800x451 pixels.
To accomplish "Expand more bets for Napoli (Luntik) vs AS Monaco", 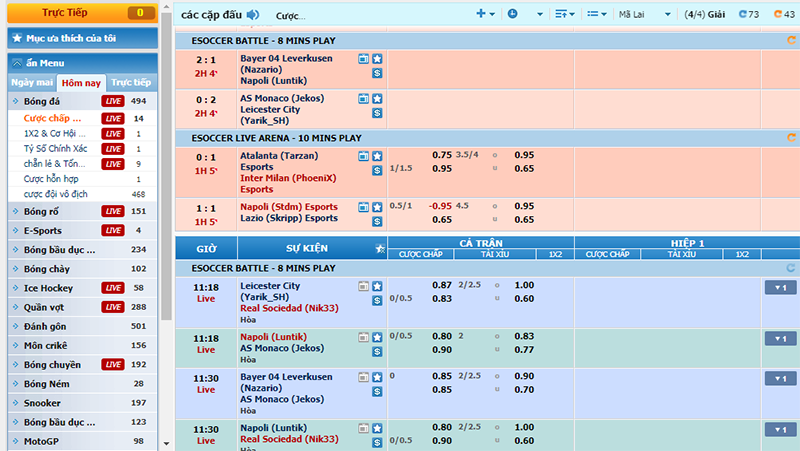I will (780, 339).
